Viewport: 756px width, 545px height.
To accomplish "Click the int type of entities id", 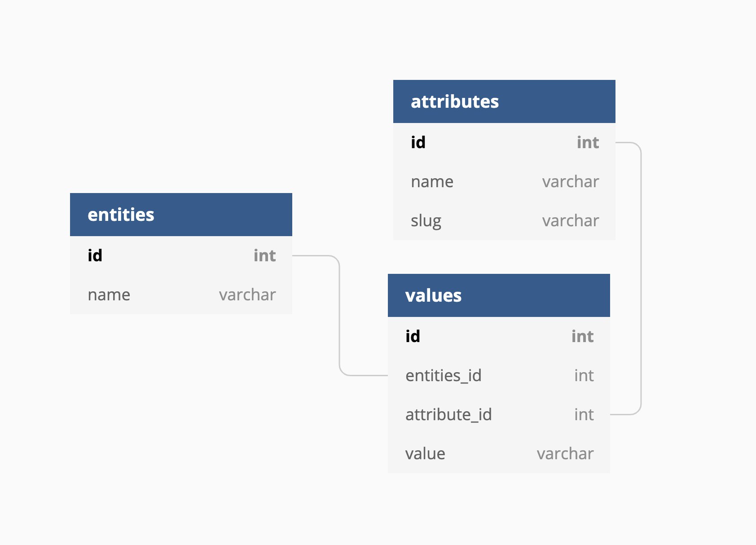I will 264,255.
